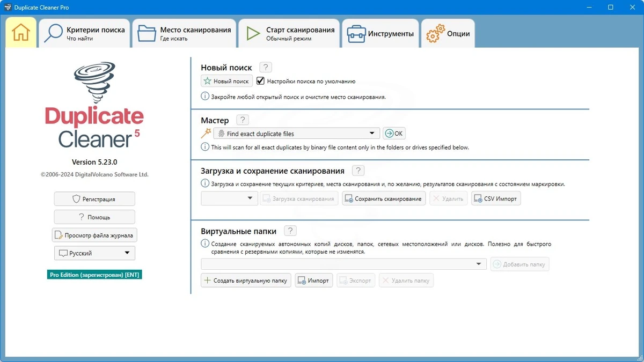This screenshot has height=362, width=644.
Task: Switch to Критерии поиска tab
Action: pos(85,34)
